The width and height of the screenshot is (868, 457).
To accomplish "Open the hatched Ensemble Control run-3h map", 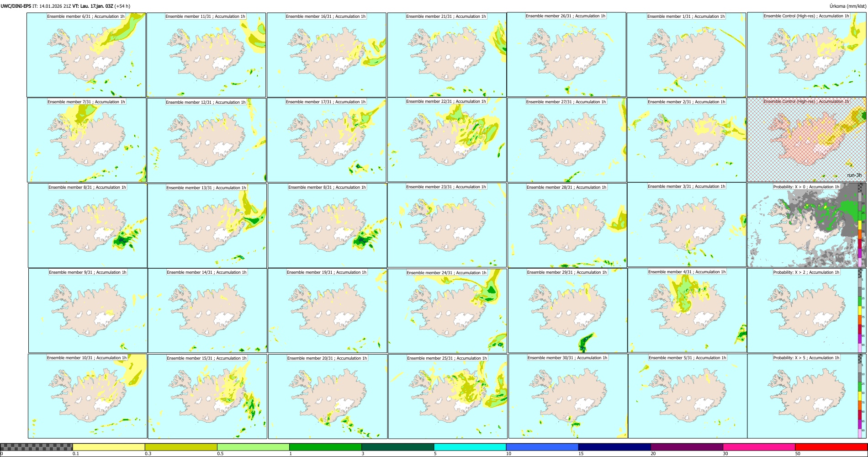I will [807, 139].
